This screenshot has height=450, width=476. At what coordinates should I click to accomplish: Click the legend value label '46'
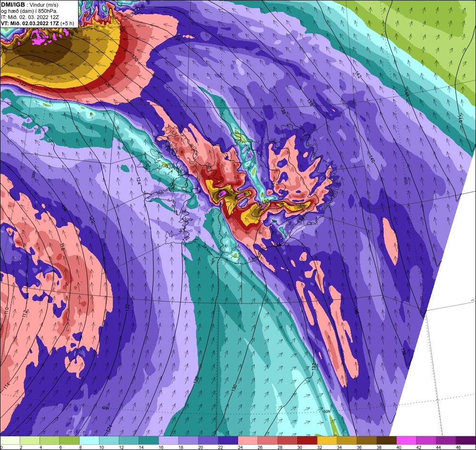458,447
